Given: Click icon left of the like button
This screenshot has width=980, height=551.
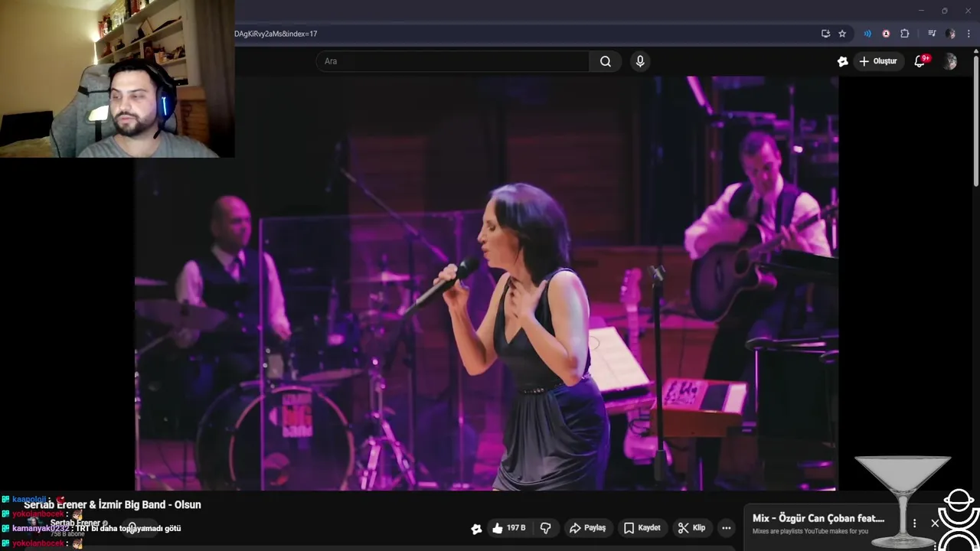Looking at the screenshot, I should click(x=476, y=529).
